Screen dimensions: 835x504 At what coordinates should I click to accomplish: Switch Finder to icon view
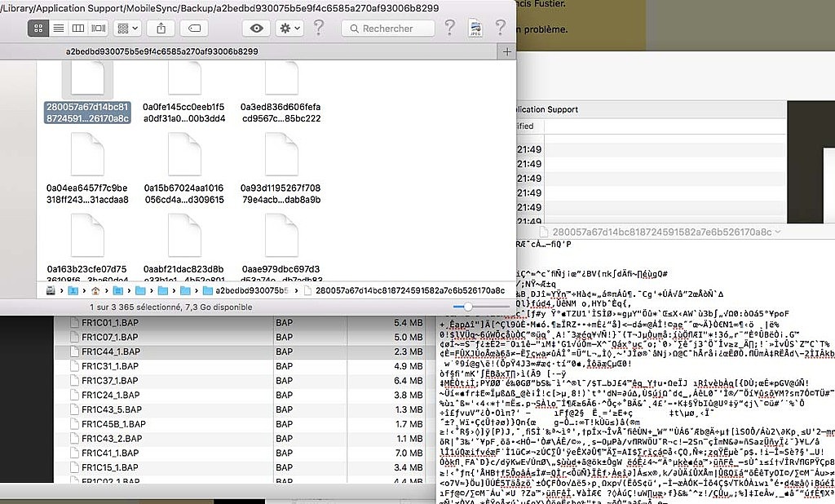(38, 29)
